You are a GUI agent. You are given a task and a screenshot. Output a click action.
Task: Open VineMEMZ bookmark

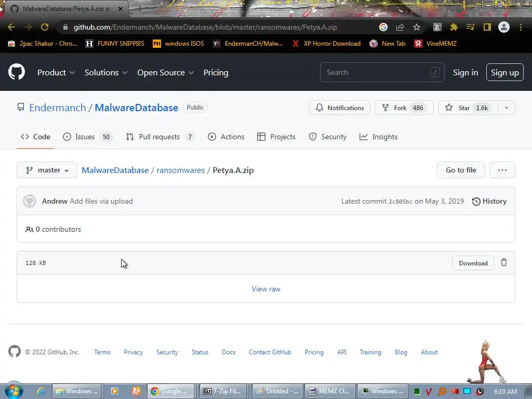(436, 44)
